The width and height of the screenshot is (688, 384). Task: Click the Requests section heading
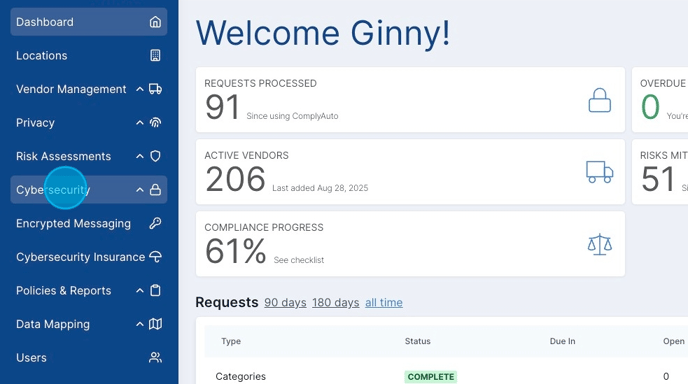pyautogui.click(x=227, y=302)
